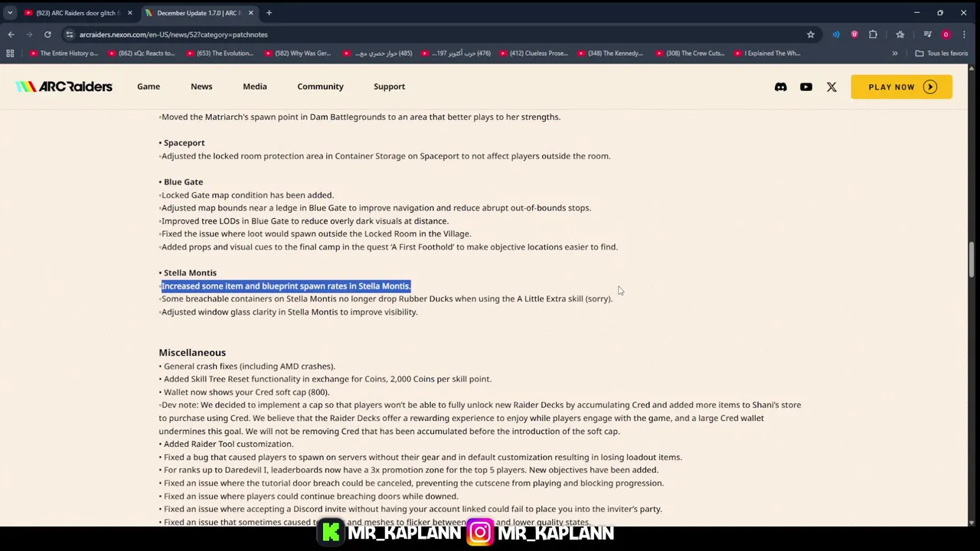Open the (582) Why Was Ger... bookmark

[297, 54]
